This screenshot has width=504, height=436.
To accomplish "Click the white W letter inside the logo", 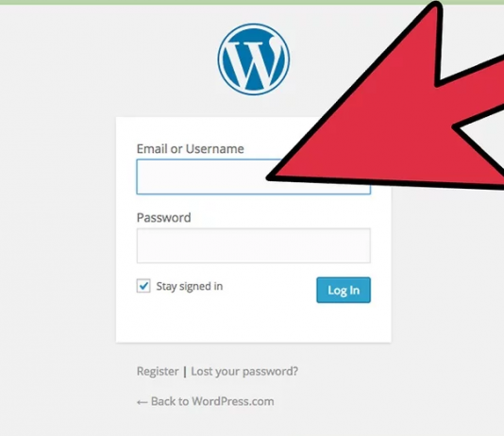I will [254, 62].
